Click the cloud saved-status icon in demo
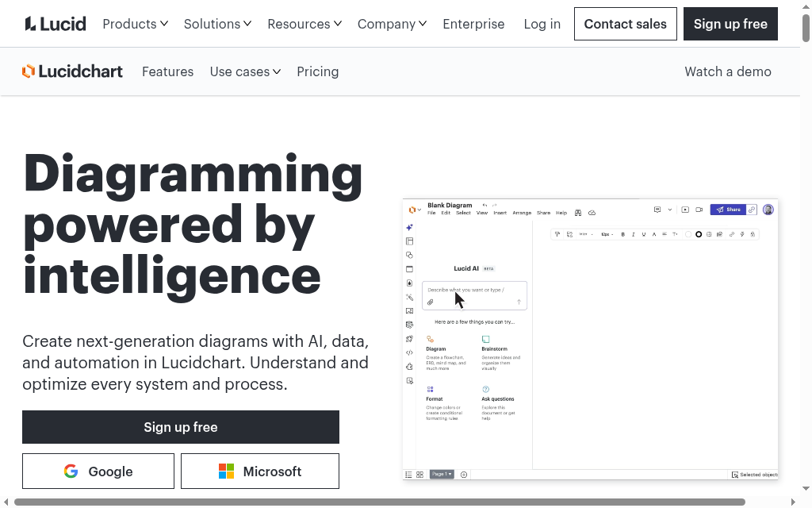This screenshot has height=508, width=812. tap(592, 213)
